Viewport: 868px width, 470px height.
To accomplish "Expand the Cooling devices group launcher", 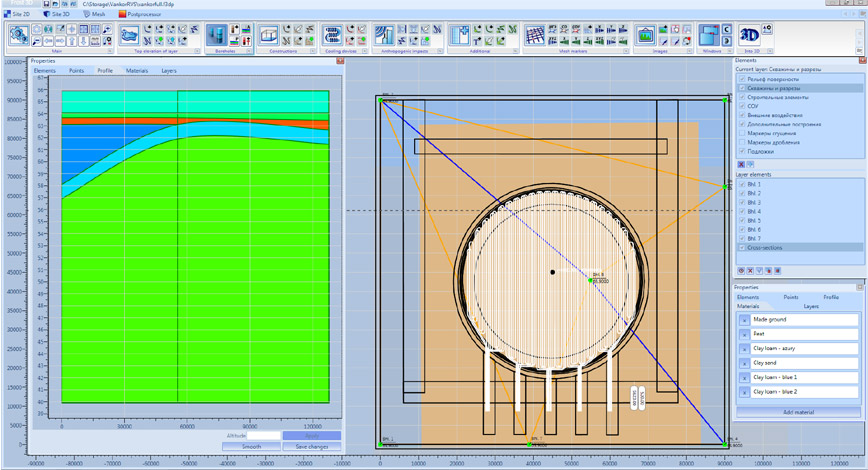I will [364, 51].
